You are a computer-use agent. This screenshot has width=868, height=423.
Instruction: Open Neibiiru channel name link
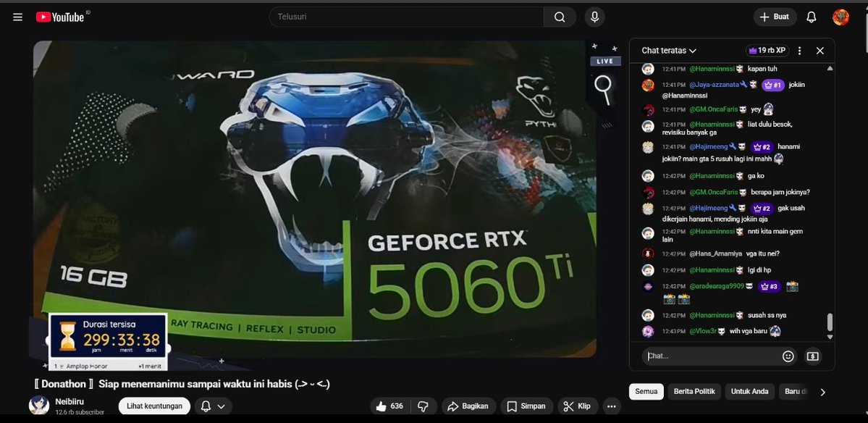(x=68, y=401)
